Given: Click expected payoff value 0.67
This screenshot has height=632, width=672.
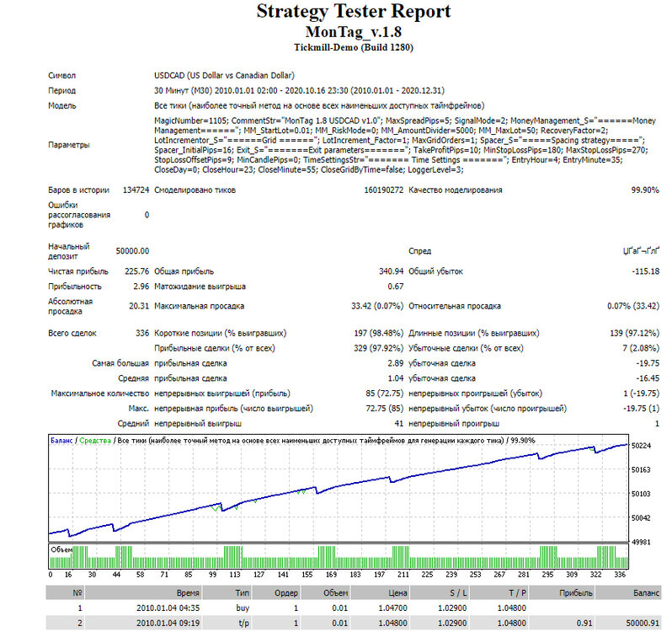Looking at the screenshot, I should [x=395, y=287].
